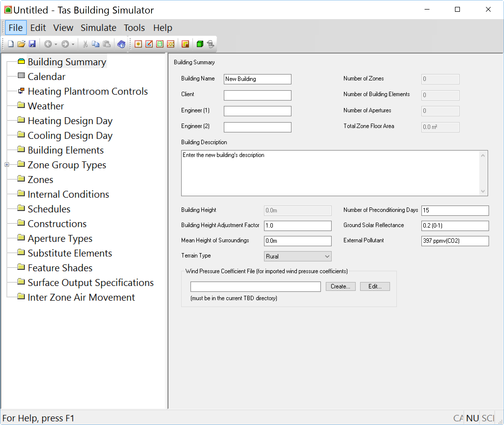This screenshot has height=425, width=504.
Task: Open the Tools menu
Action: point(134,28)
